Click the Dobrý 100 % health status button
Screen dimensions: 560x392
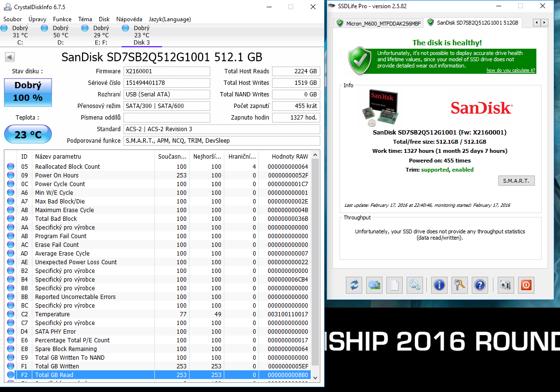click(28, 93)
